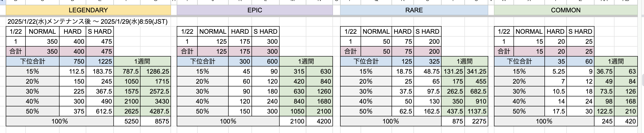Select the LEGENDARY header cell

click(88, 10)
